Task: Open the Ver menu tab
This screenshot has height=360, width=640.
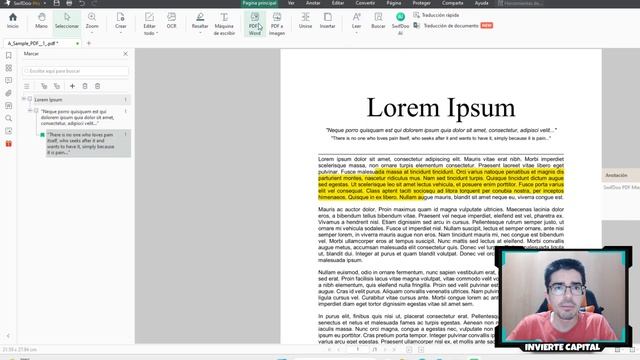Action: (x=291, y=3)
